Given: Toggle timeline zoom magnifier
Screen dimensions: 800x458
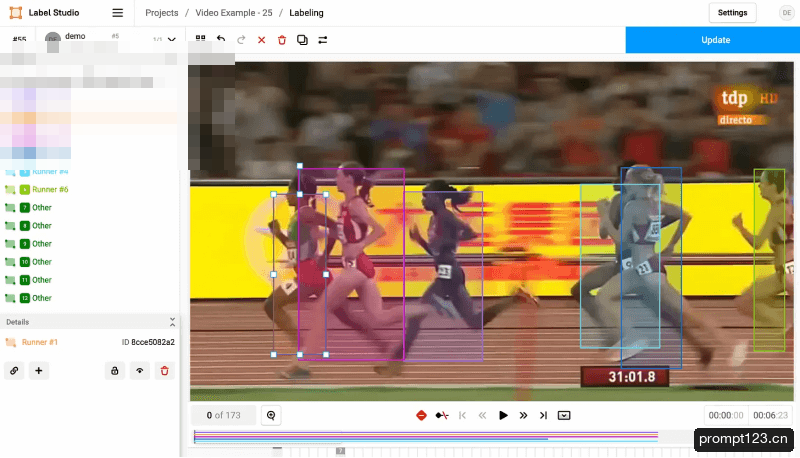Looking at the screenshot, I should (271, 415).
